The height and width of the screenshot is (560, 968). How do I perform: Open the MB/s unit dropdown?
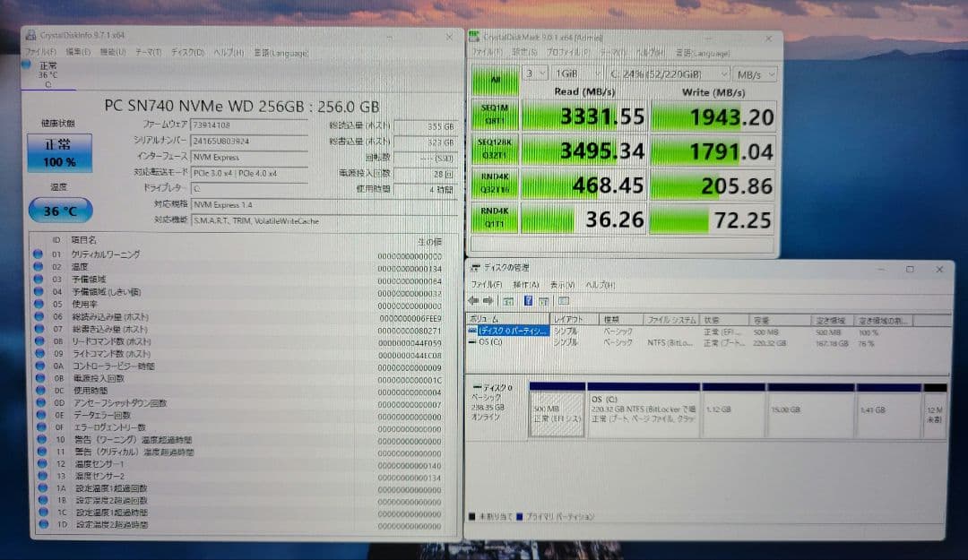coord(754,73)
